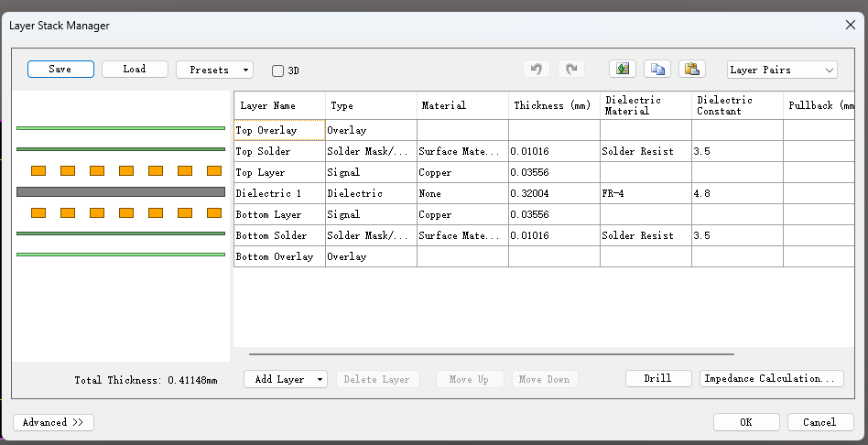Click the Save button
Screen dimensions: 868x445
60,70
